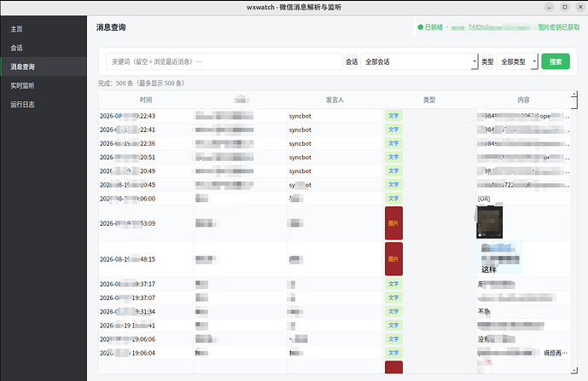Open the dark image thumbnail in 53:09 row
Viewport: 588px width, 381px height.
(490, 222)
